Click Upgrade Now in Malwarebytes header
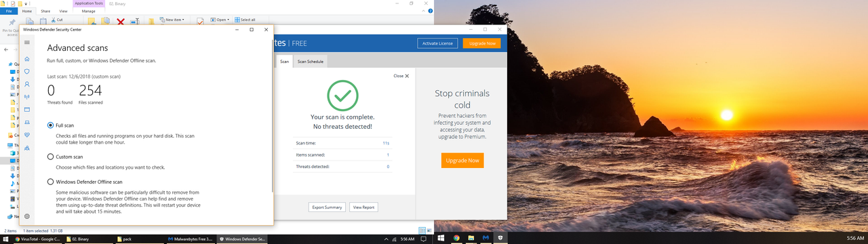 point(481,43)
